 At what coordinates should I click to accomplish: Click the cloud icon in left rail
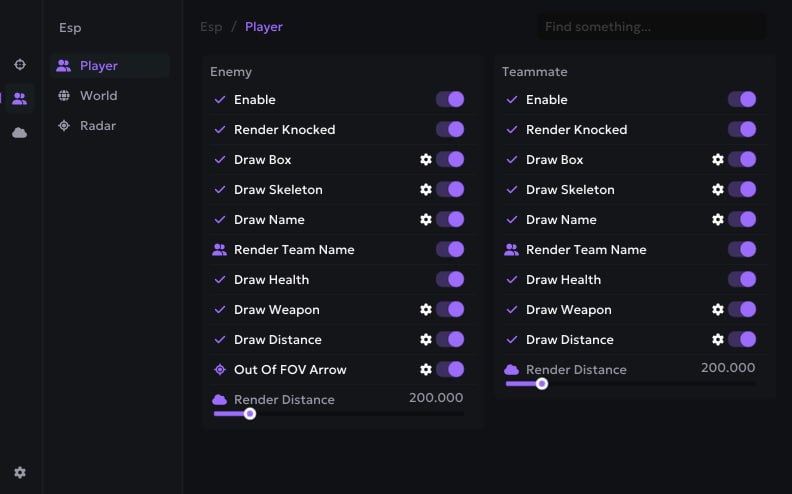(x=20, y=133)
